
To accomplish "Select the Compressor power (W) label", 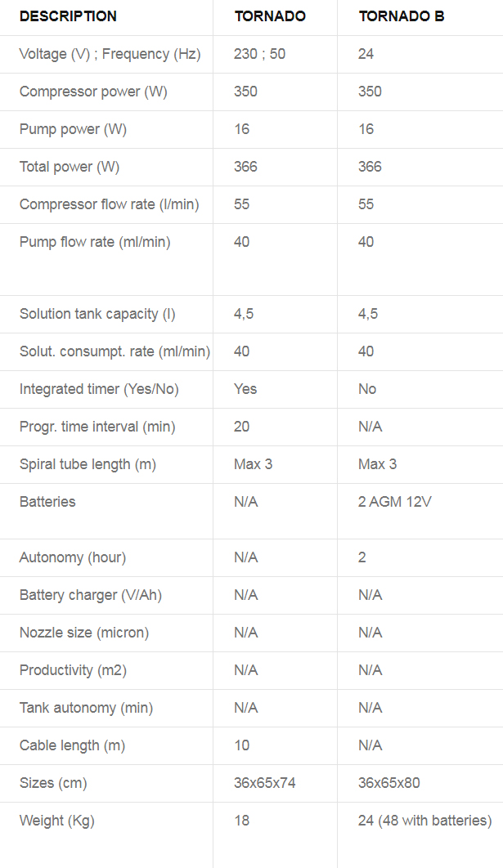I will [x=93, y=92].
